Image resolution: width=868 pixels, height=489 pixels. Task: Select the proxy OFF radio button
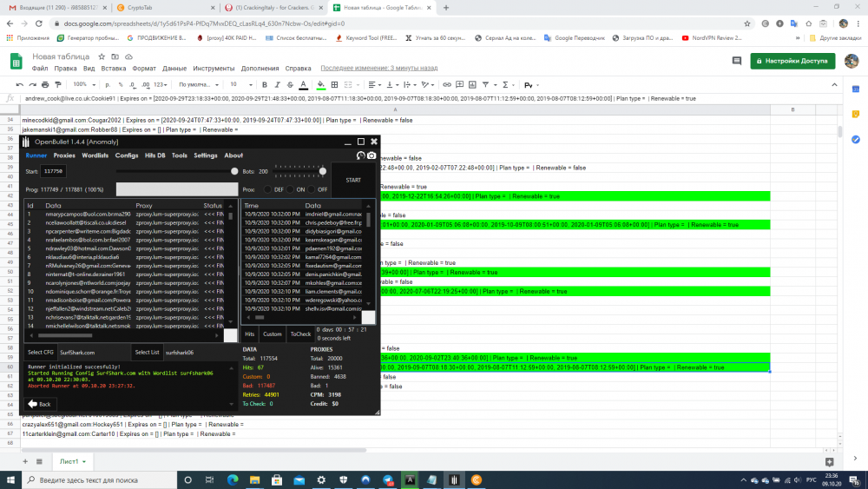(312, 188)
